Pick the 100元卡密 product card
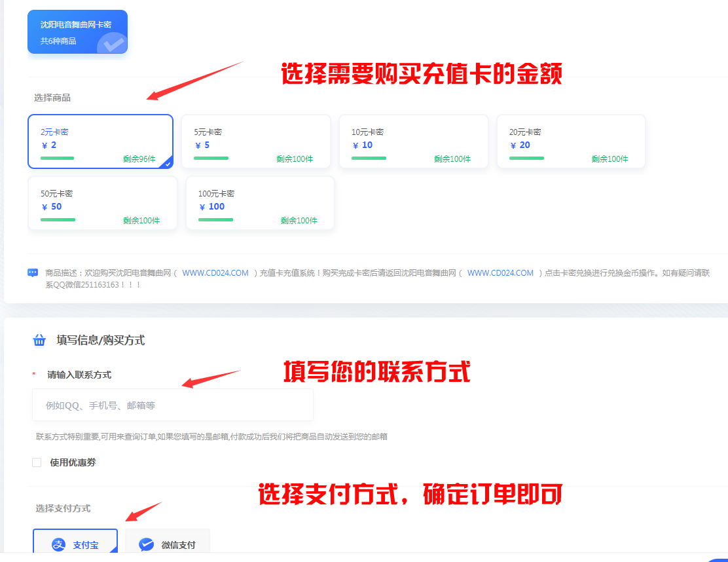Viewport: 728px width, 562px height. 260,203
